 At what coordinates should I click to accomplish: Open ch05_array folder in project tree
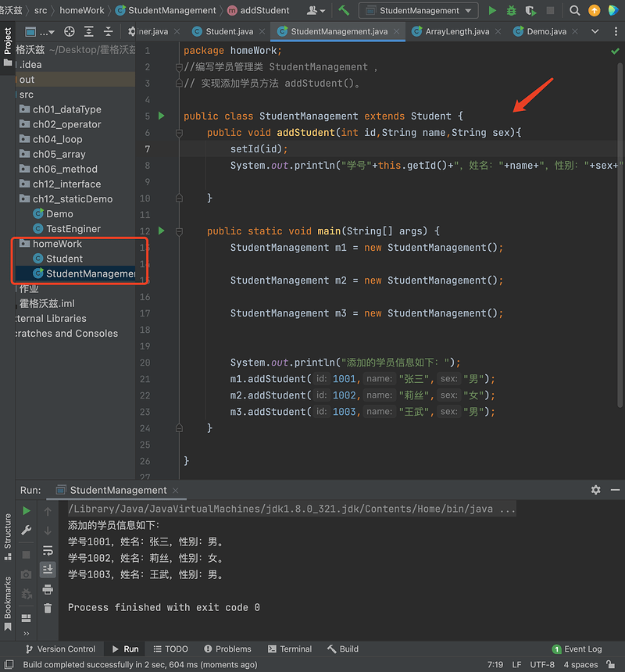(59, 154)
